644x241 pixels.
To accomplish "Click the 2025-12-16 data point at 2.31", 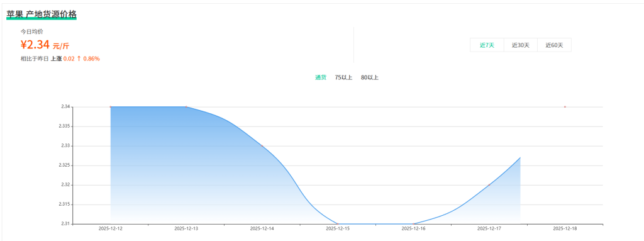I will (x=413, y=224).
